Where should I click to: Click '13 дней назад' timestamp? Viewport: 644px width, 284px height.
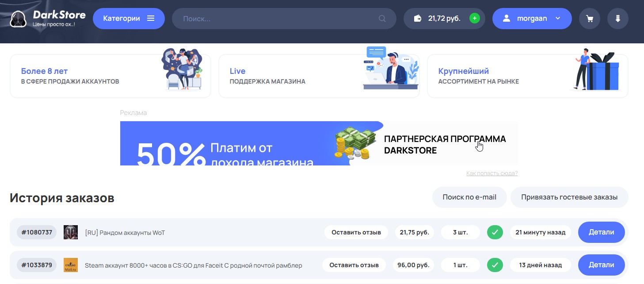541,265
